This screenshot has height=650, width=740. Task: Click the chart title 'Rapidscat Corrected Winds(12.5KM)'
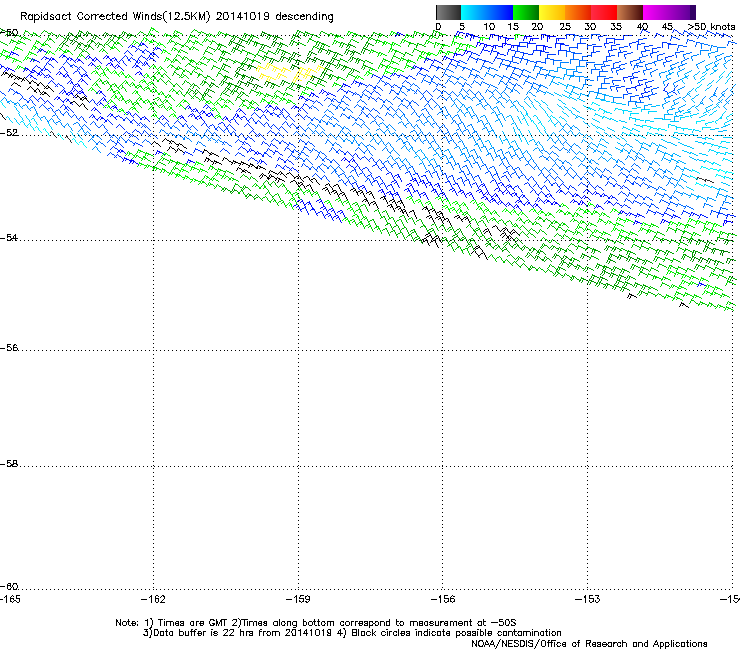click(115, 17)
